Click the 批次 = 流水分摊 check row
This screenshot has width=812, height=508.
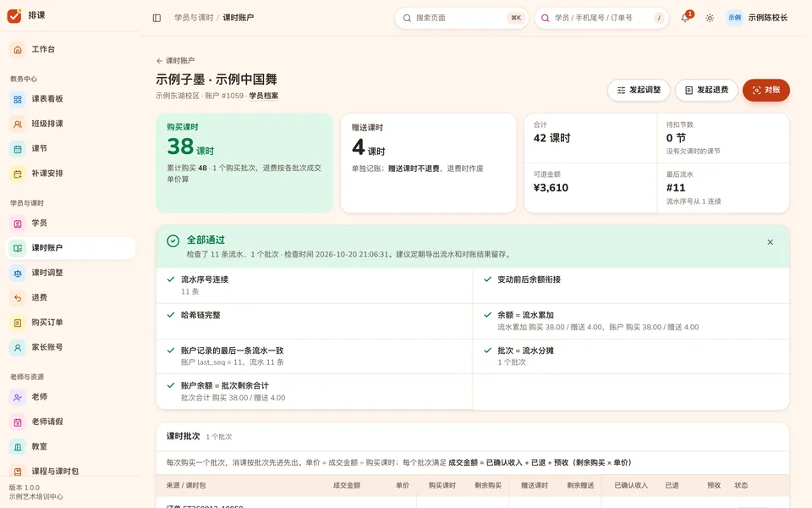[x=631, y=356]
